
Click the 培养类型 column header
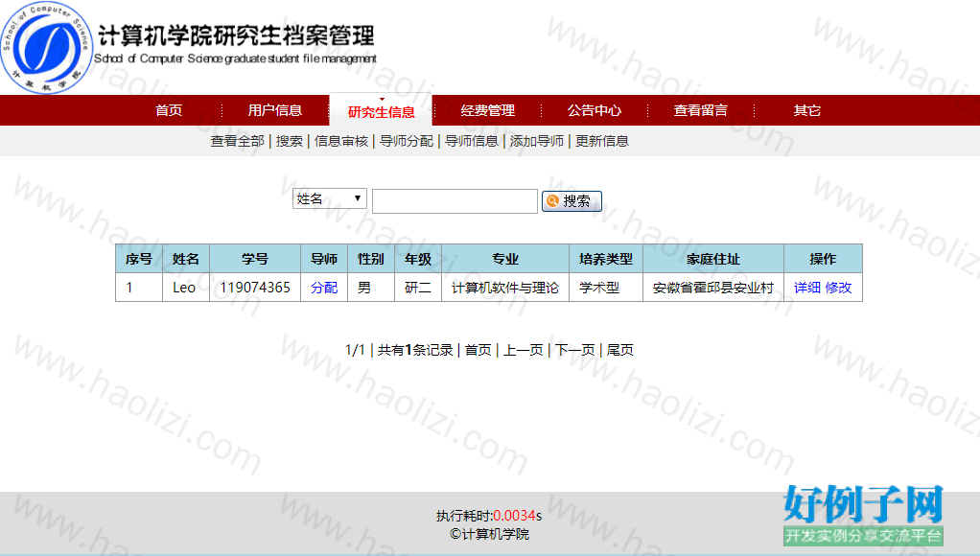point(606,259)
